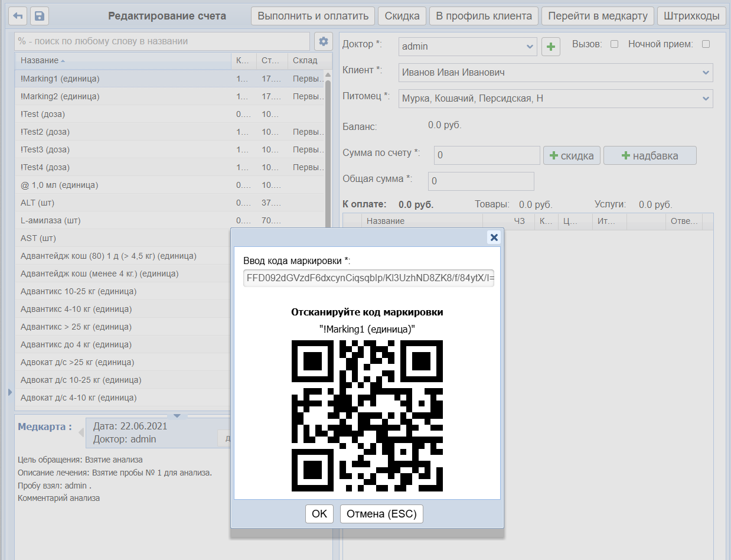This screenshot has height=560, width=731.
Task: Click the back arrow icon
Action: pos(18,16)
